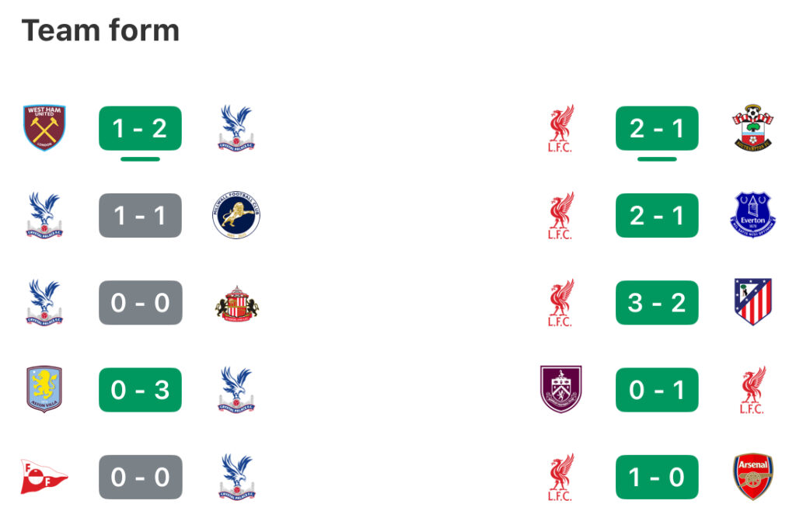Open the 3 - 2 Atletico match result
796x532 pixels.
657,303
